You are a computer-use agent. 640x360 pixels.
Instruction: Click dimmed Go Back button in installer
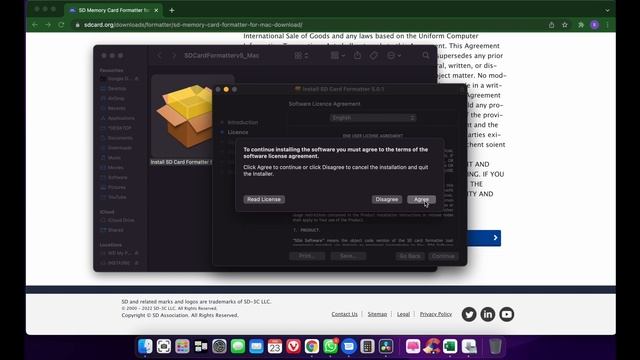click(x=410, y=256)
